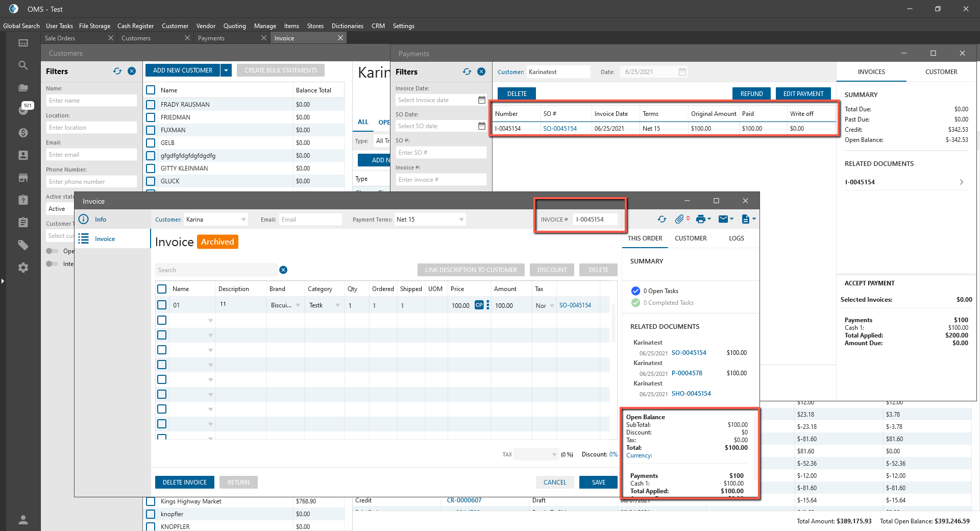Click the printer icon in Invoice window
The height and width of the screenshot is (531, 980).
[700, 219]
